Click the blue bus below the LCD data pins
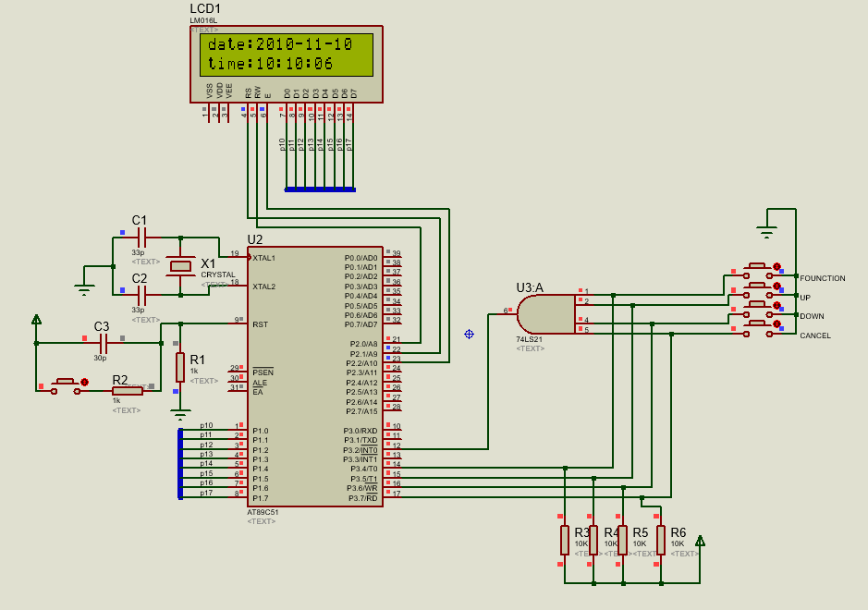The width and height of the screenshot is (868, 610). [320, 189]
